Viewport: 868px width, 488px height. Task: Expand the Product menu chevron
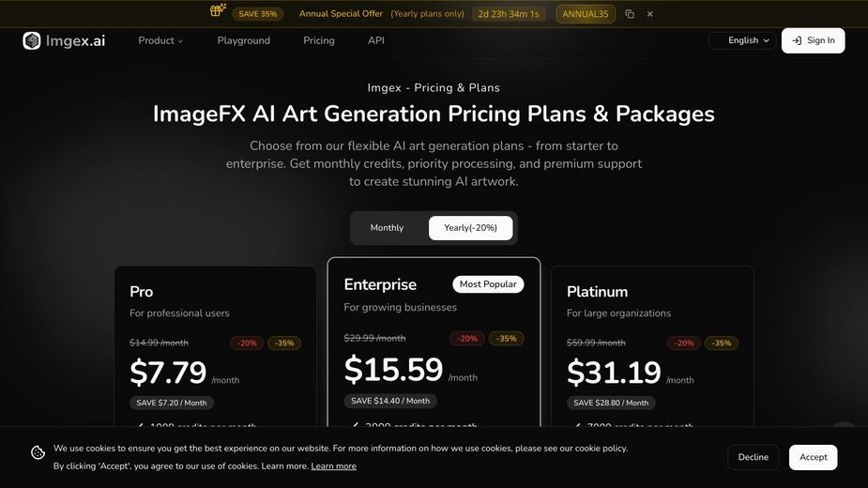pyautogui.click(x=180, y=41)
